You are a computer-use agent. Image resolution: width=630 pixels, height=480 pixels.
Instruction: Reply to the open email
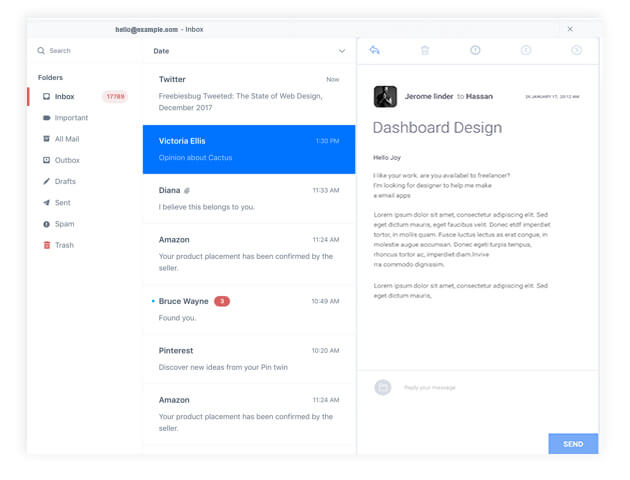tap(374, 50)
